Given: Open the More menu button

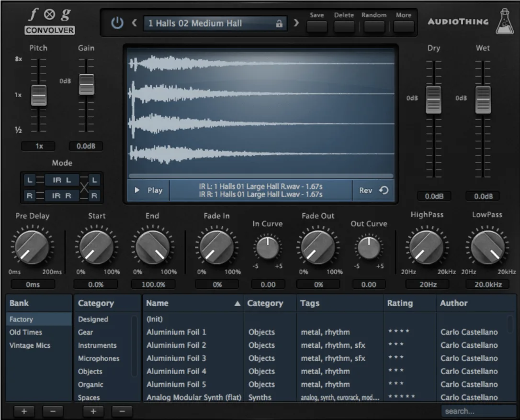Looking at the screenshot, I should (x=403, y=26).
